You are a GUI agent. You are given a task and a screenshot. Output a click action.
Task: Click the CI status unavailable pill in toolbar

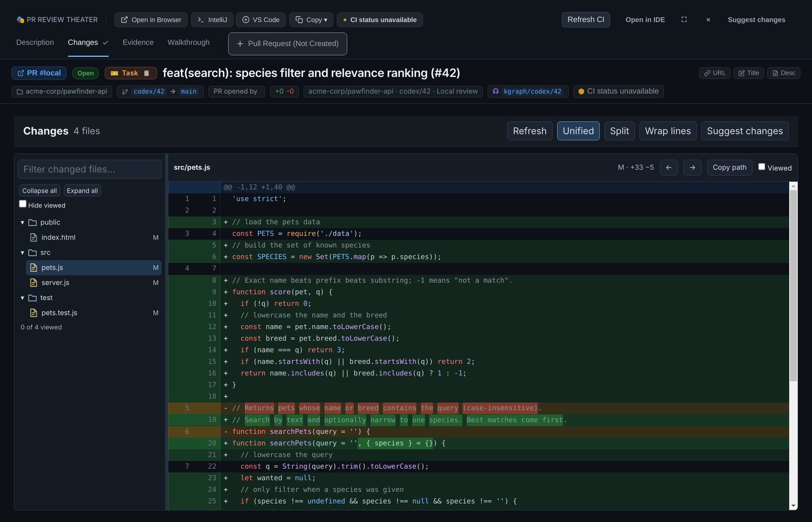[x=380, y=20]
